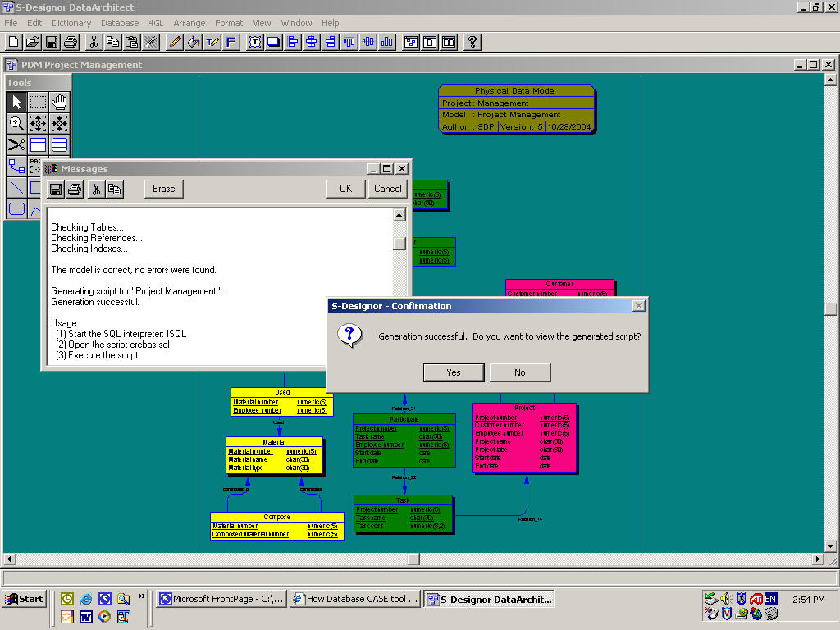Viewport: 840px width, 630px height.
Task: Save messages using the floppy disk icon
Action: (56, 189)
